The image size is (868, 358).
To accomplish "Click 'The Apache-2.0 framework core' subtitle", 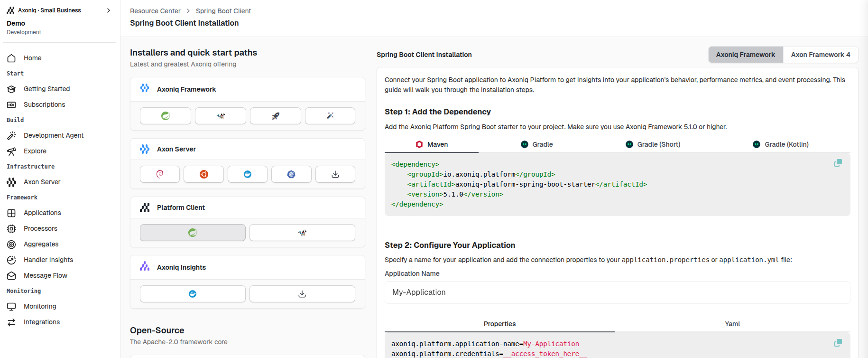I will (179, 342).
